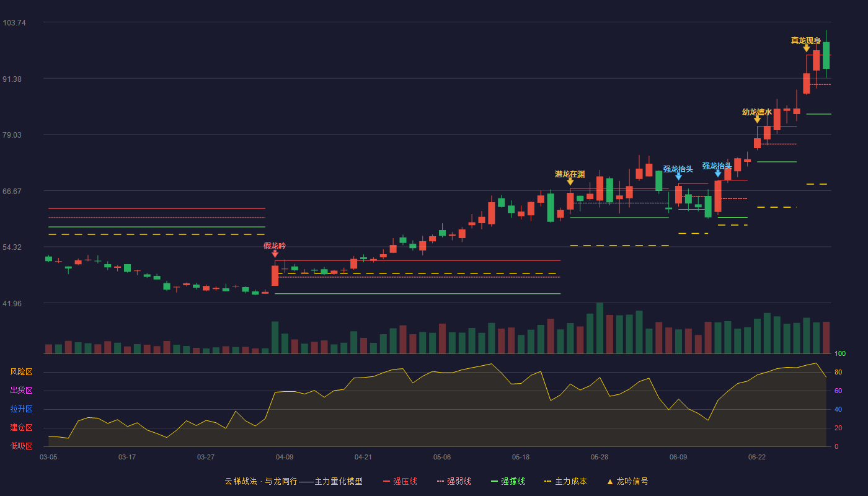Click the yellow 幼龙嬉水 arrow marker
Viewport: 868px width, 496px height.
tap(757, 120)
